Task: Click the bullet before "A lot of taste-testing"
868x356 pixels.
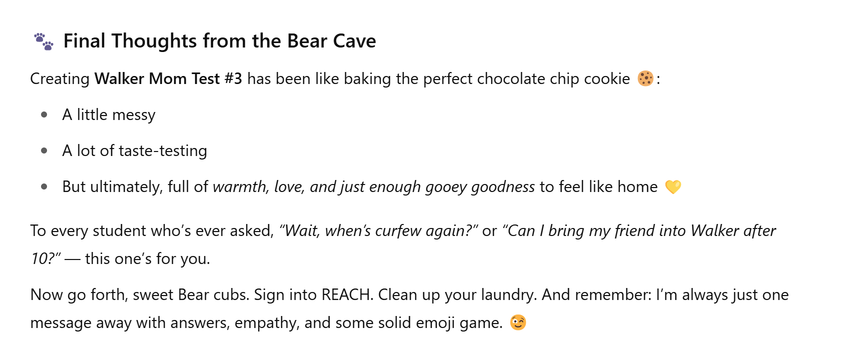Action: 44,151
